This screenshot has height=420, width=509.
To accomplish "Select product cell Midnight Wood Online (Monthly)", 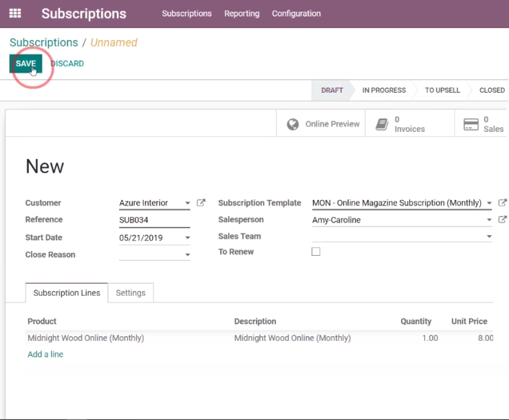I will [x=86, y=338].
